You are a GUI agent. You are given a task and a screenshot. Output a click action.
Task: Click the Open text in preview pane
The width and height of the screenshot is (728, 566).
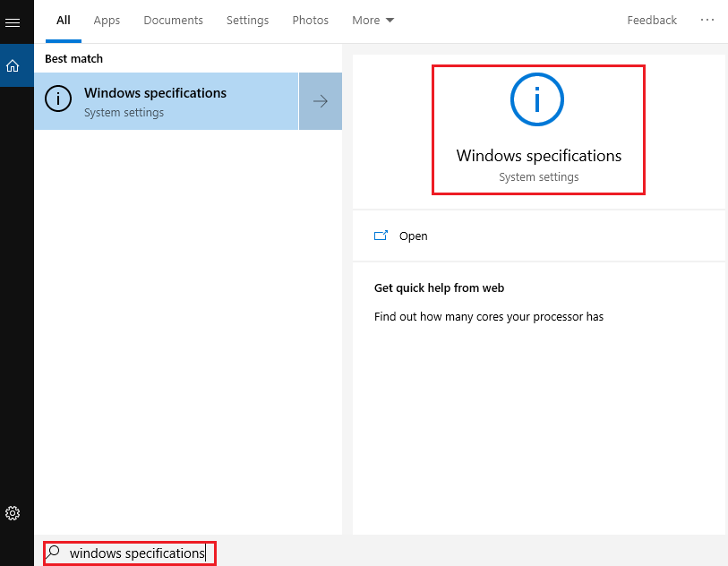point(414,236)
